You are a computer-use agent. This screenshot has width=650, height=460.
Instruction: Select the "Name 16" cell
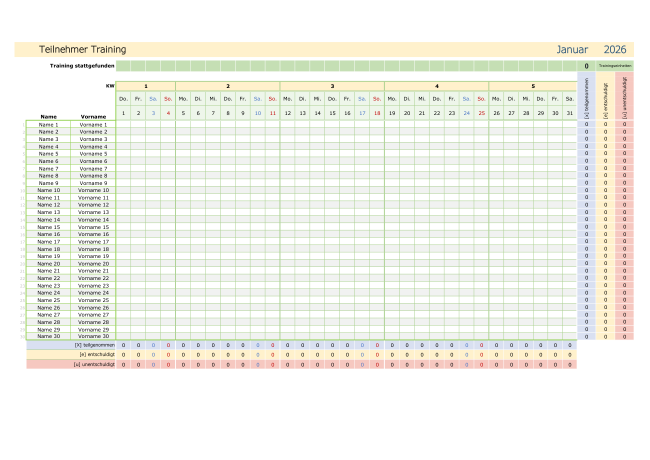(49, 234)
